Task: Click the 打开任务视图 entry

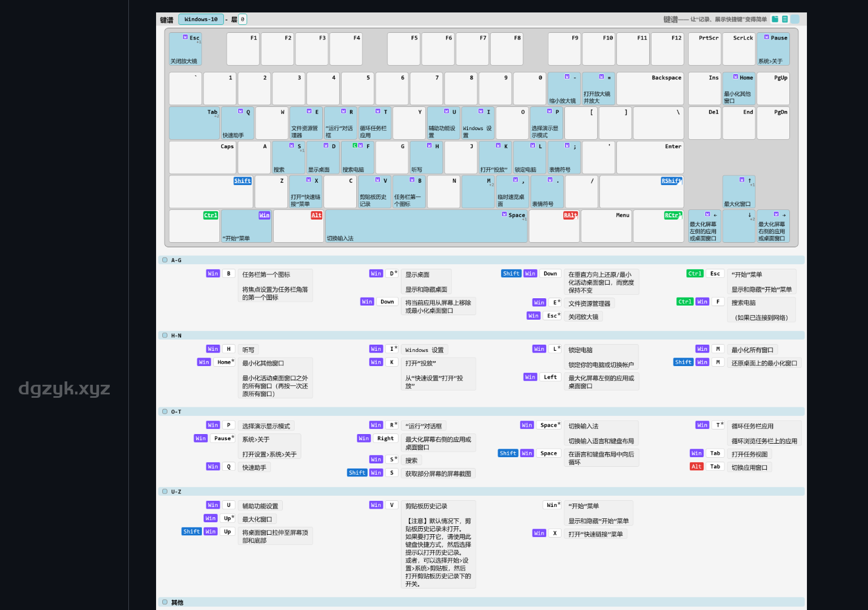Action: [x=749, y=454]
